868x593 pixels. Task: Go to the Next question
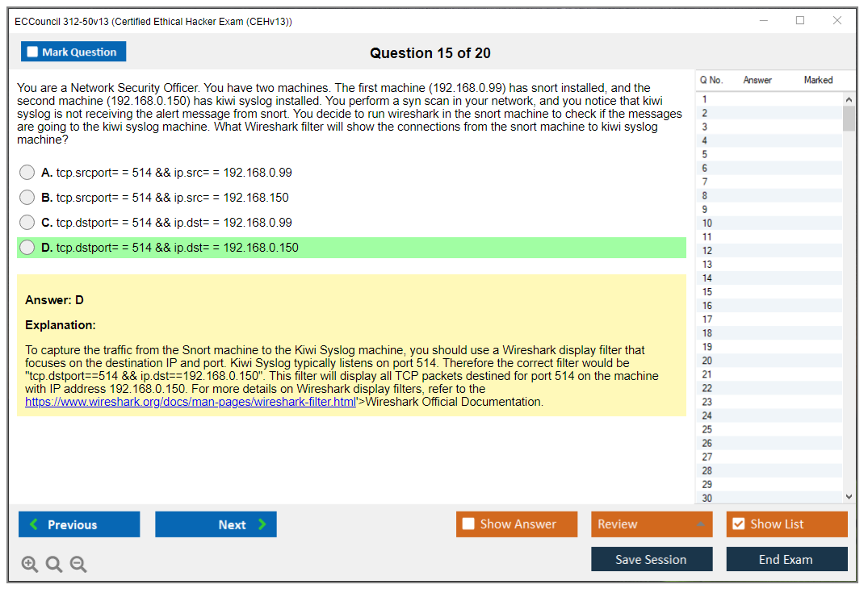click(x=216, y=524)
